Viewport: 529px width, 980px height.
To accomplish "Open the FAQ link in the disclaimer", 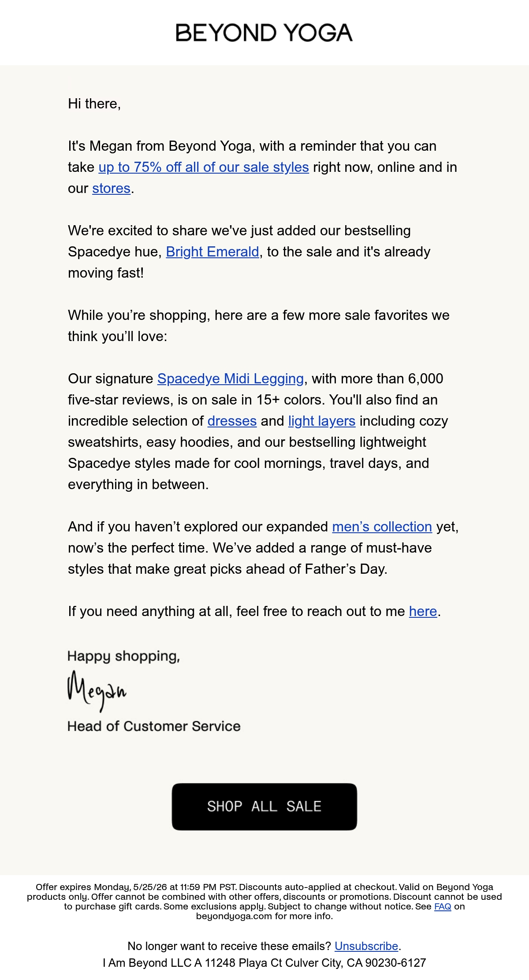I will point(443,906).
